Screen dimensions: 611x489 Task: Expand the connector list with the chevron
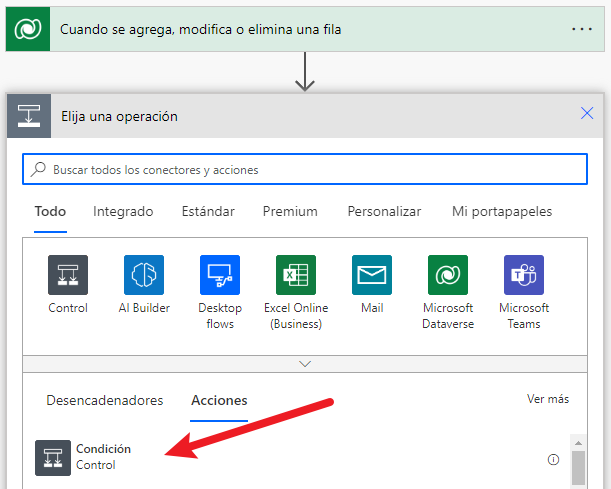pyautogui.click(x=305, y=364)
